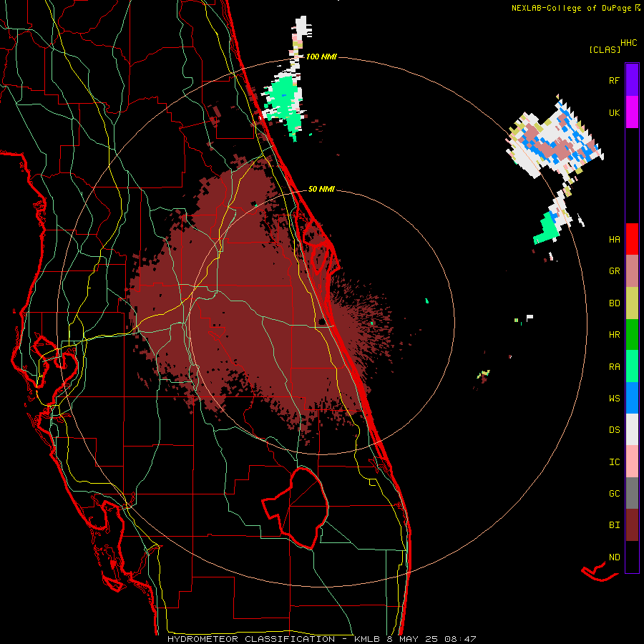Click the blue WS legend swatch
The height and width of the screenshot is (644, 644).
point(632,398)
